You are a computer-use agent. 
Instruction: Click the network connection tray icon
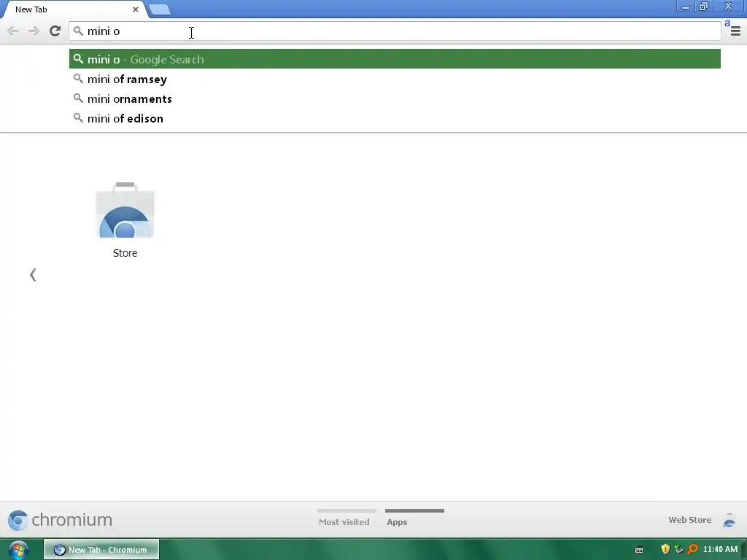[x=678, y=550]
